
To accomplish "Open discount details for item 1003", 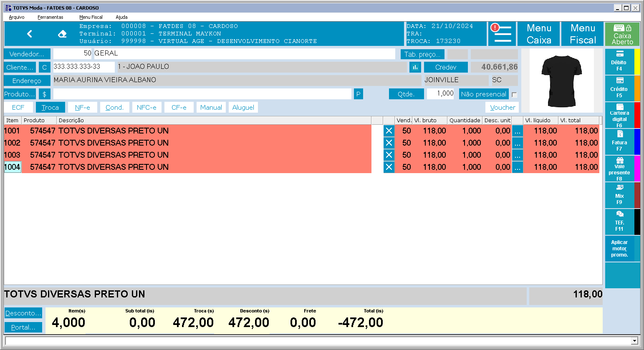I will pyautogui.click(x=518, y=155).
